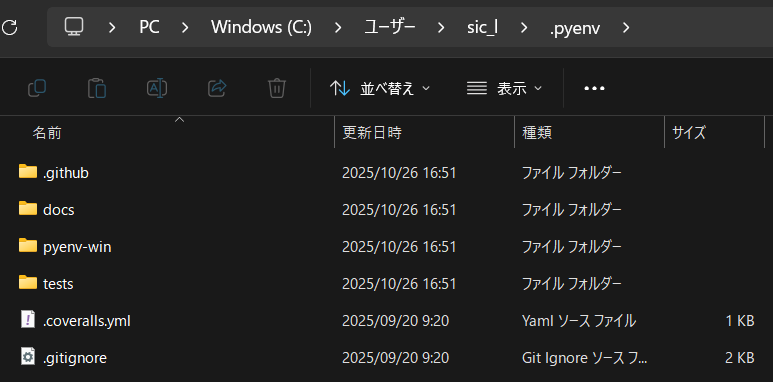Image resolution: width=773 pixels, height=382 pixels.
Task: Select the tests folder icon
Action: 28,282
